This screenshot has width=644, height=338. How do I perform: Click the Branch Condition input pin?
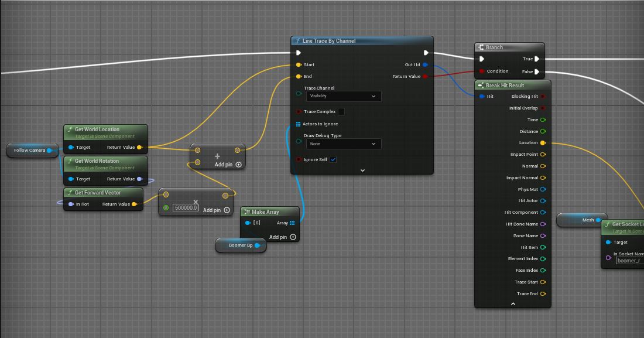[x=482, y=71]
